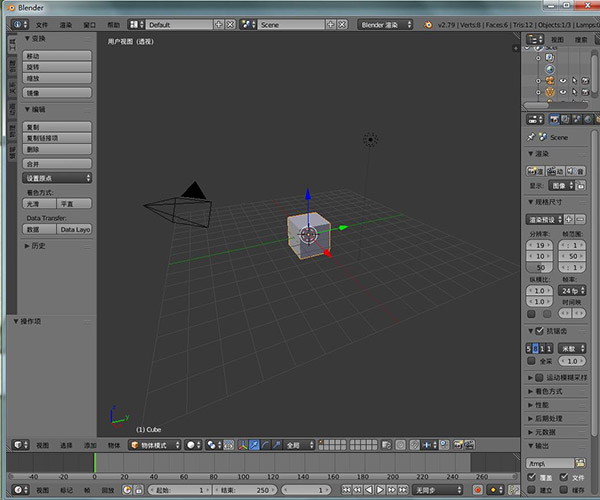Open the 物体模式 object mode dropdown

[155, 445]
